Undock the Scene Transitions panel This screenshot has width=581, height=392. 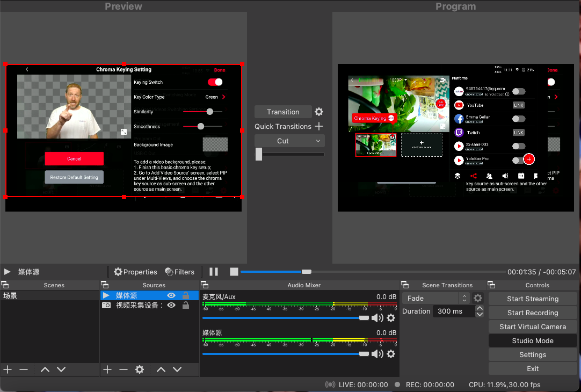click(405, 285)
